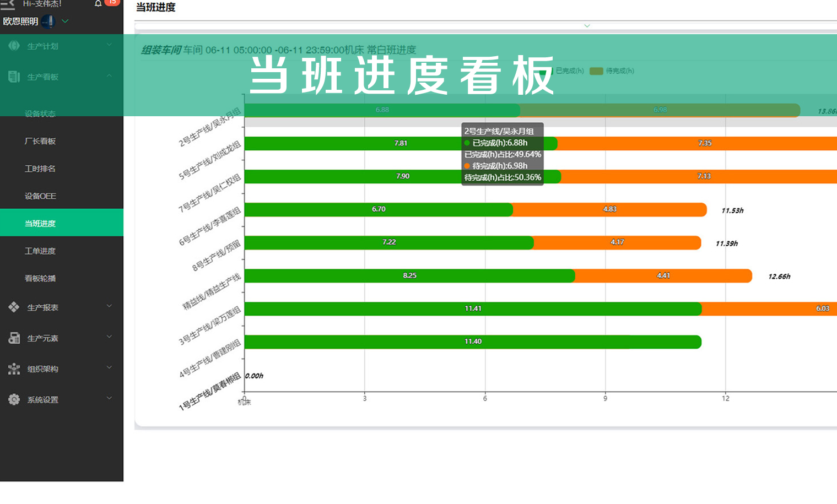Viewport: 837px width, 504px height.
Task: Click the 生产报表 diamond icon
Action: tap(14, 307)
